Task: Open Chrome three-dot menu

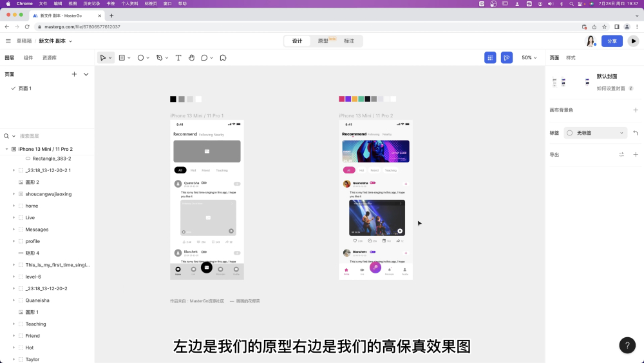Action: [637, 26]
